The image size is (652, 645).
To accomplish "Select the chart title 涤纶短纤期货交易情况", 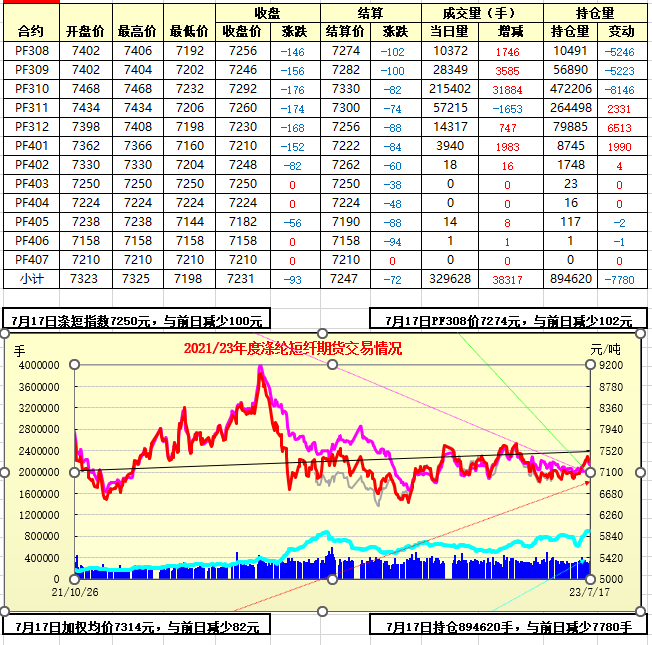I will click(293, 349).
